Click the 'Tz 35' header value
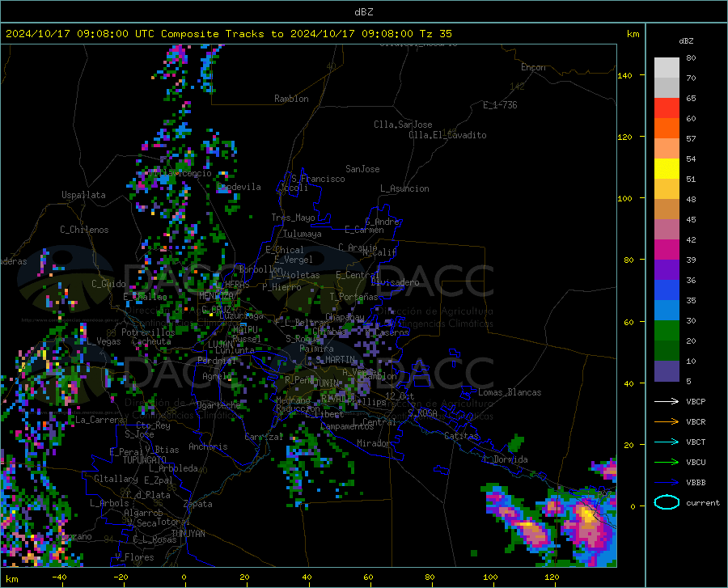Image resolution: width=728 pixels, height=588 pixels. point(435,34)
